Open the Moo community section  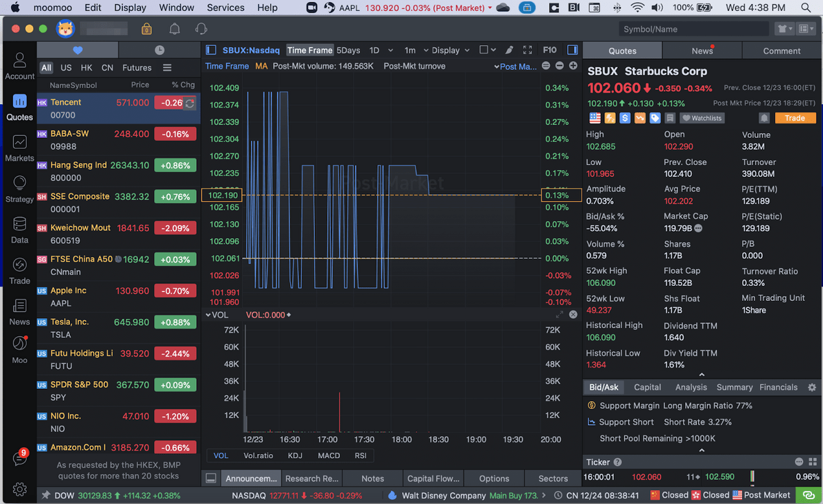[x=19, y=350]
